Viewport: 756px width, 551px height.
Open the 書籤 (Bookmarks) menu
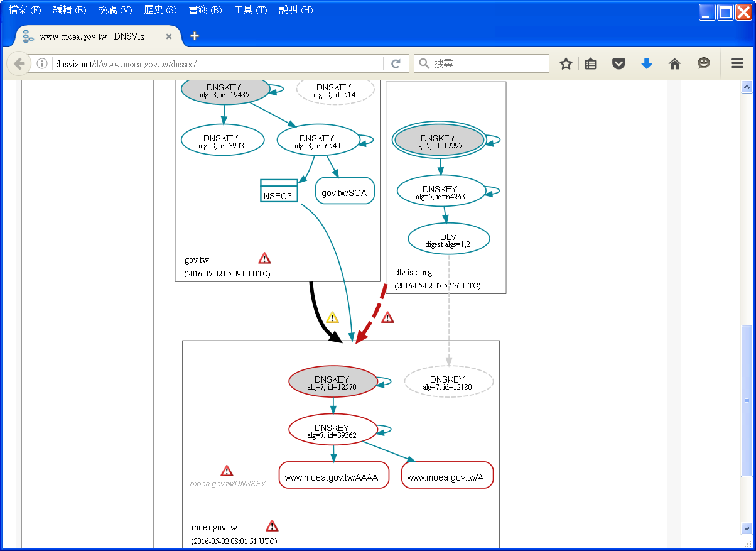pos(205,10)
